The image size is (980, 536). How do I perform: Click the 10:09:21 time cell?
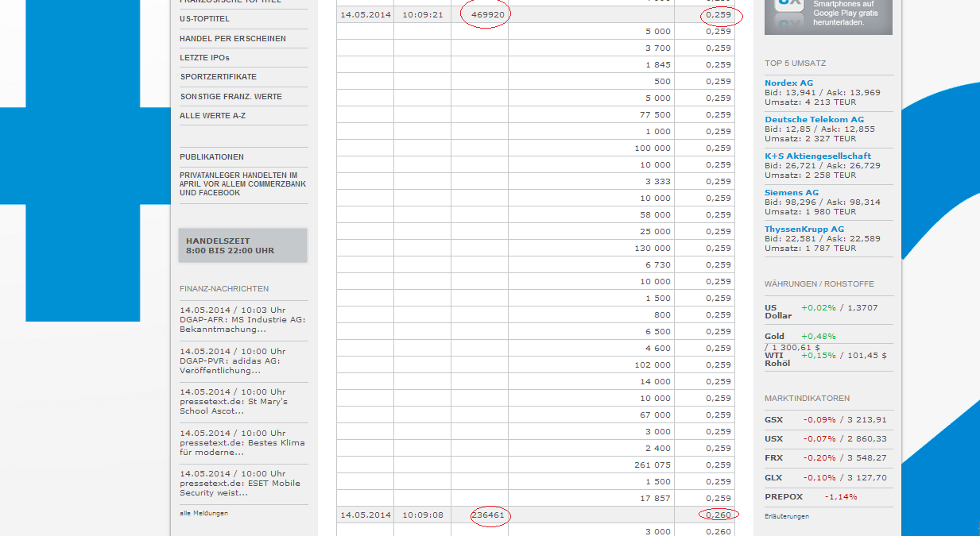423,14
